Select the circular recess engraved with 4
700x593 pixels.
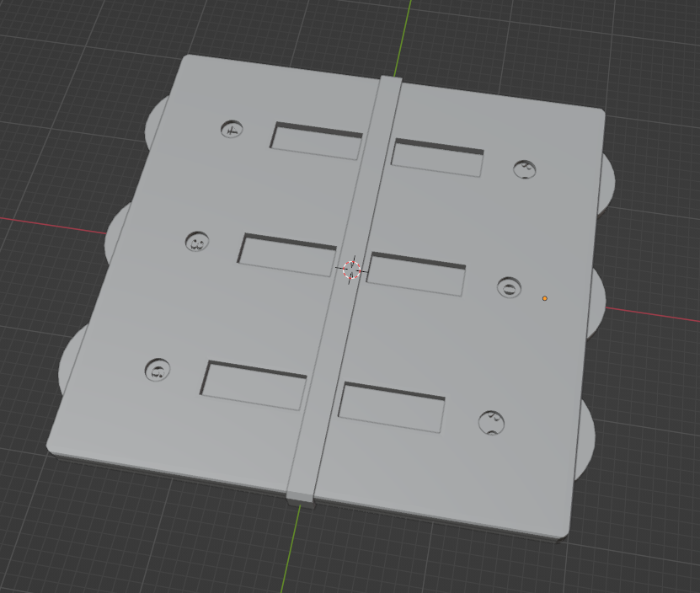(232, 129)
